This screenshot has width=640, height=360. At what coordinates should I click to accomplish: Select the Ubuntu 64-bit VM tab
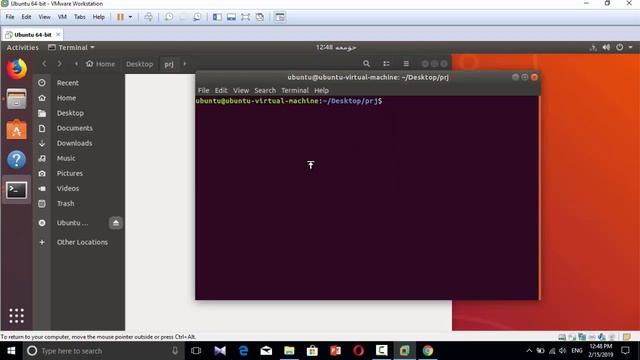33,35
